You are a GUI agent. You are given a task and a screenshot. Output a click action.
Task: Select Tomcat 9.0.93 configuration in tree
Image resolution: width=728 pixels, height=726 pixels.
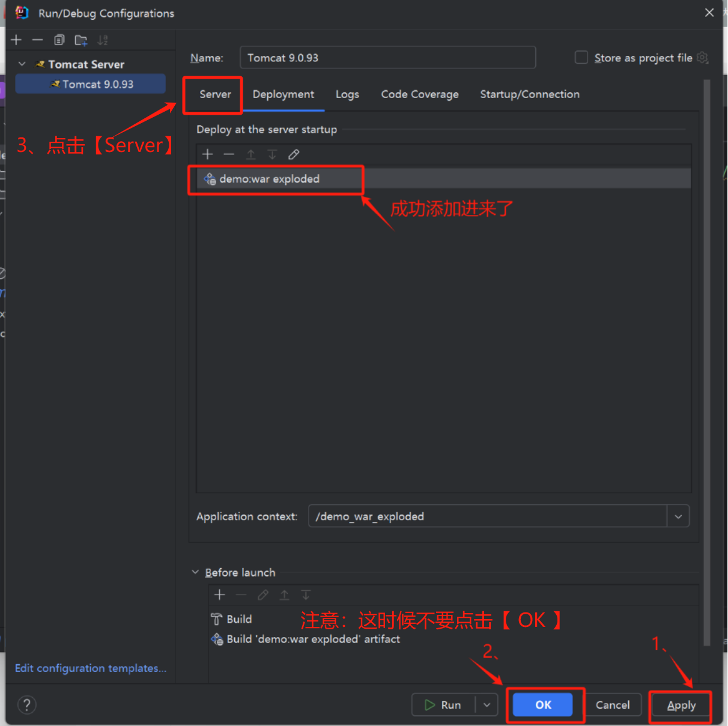(x=90, y=84)
